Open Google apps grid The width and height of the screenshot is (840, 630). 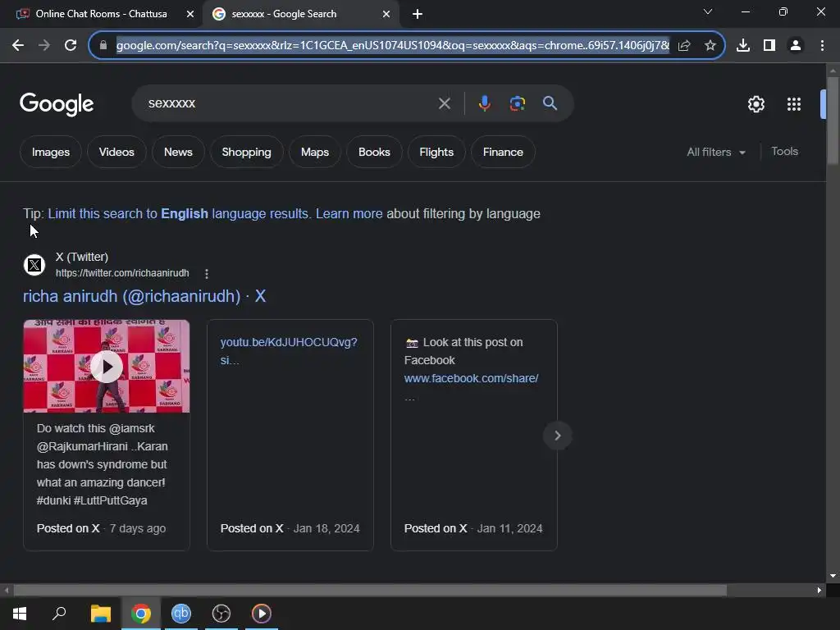click(794, 104)
